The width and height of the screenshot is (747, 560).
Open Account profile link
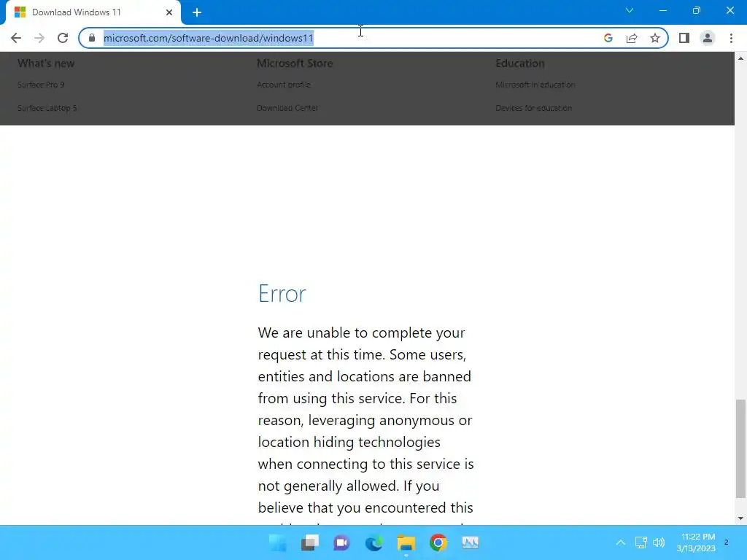[x=284, y=85]
